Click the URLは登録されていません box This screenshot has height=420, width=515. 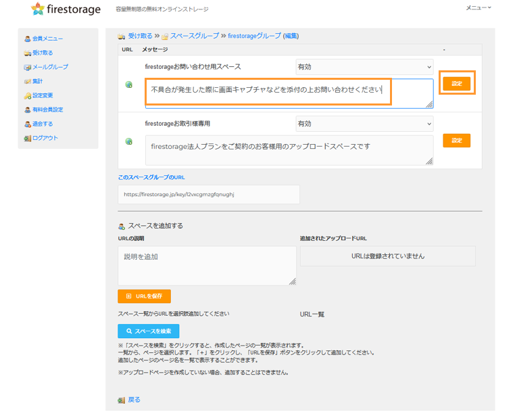(387, 256)
